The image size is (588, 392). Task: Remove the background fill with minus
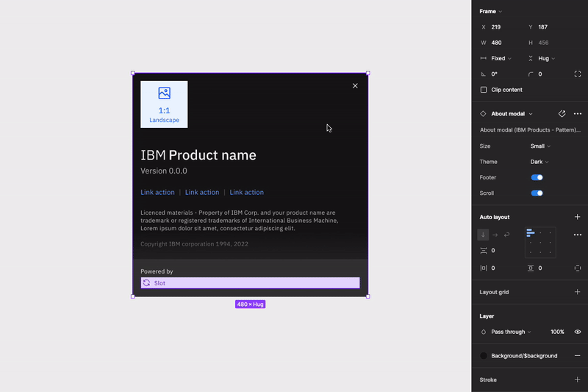pyautogui.click(x=578, y=356)
